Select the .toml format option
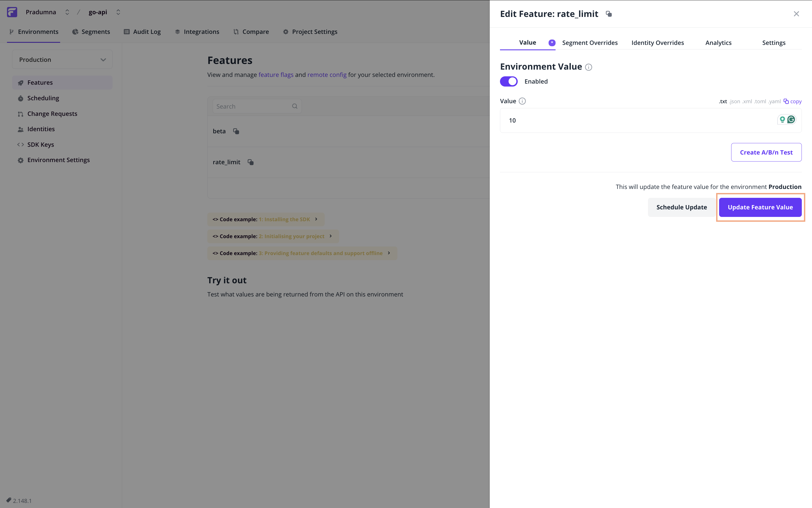812x508 pixels. [760, 102]
